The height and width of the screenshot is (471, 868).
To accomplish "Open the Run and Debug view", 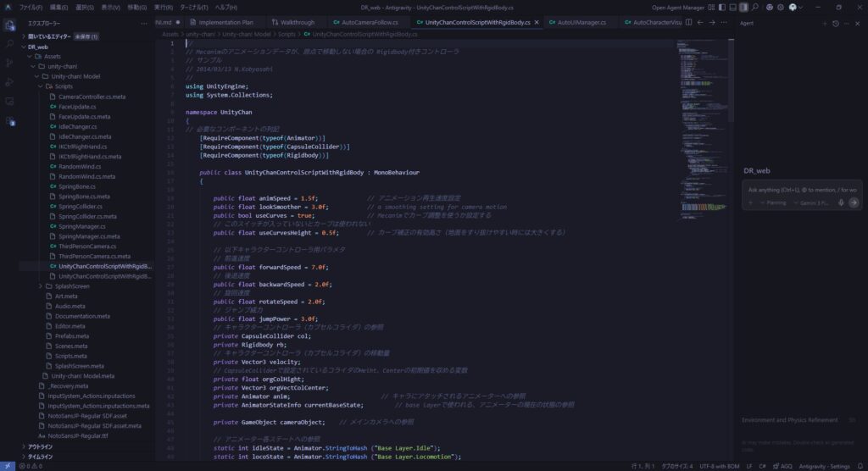I will 9,82.
